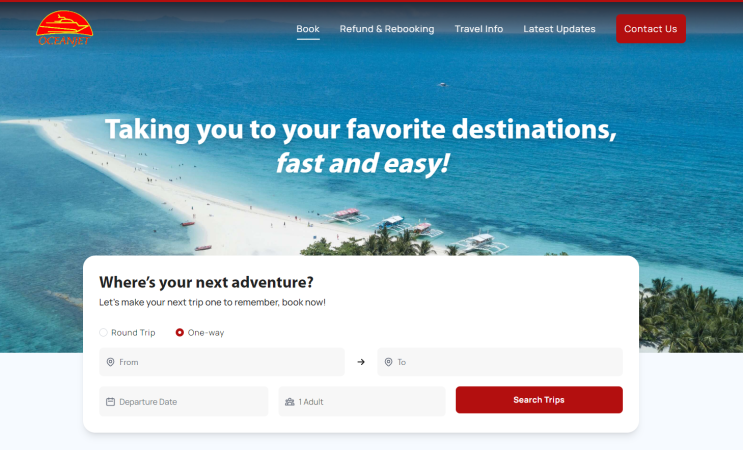Click the location pin icon in To field
The height and width of the screenshot is (450, 743).
[389, 362]
